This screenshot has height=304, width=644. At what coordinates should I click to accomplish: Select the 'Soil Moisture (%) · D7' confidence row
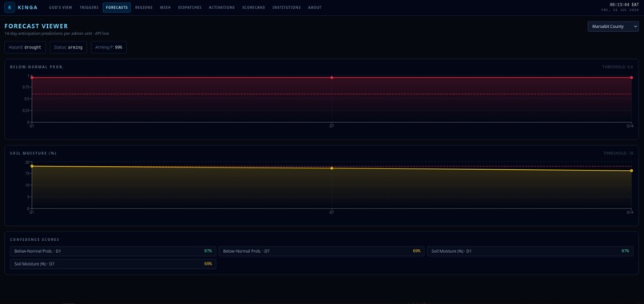[x=113, y=264]
